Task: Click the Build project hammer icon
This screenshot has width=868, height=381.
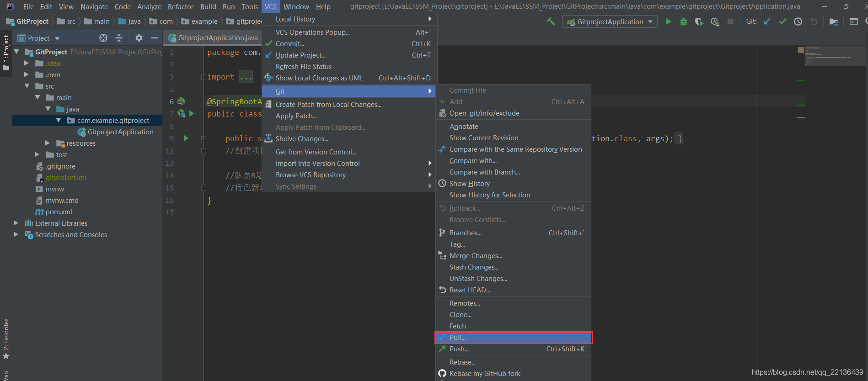Action: point(551,21)
